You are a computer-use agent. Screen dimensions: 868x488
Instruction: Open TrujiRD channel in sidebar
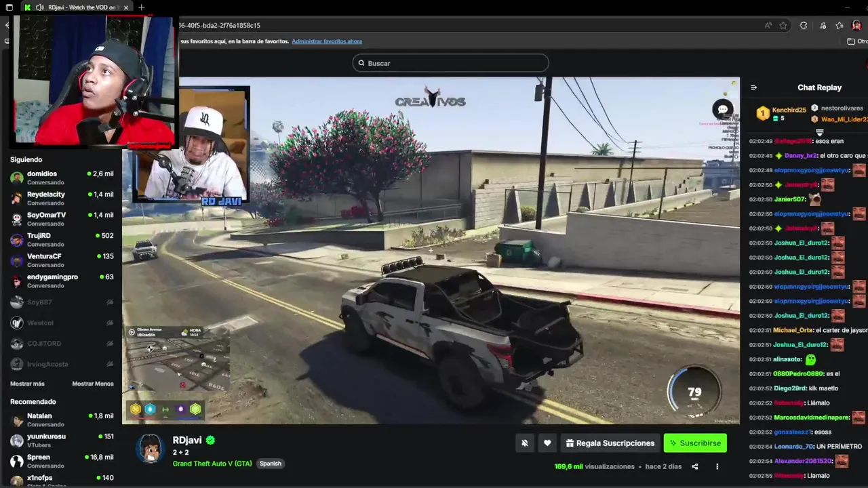[x=61, y=239]
